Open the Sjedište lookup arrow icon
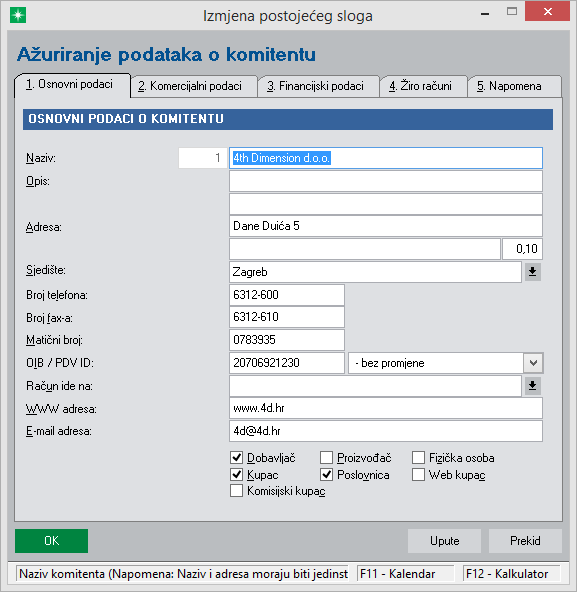Screen dimensions: 577x592 tap(532, 272)
